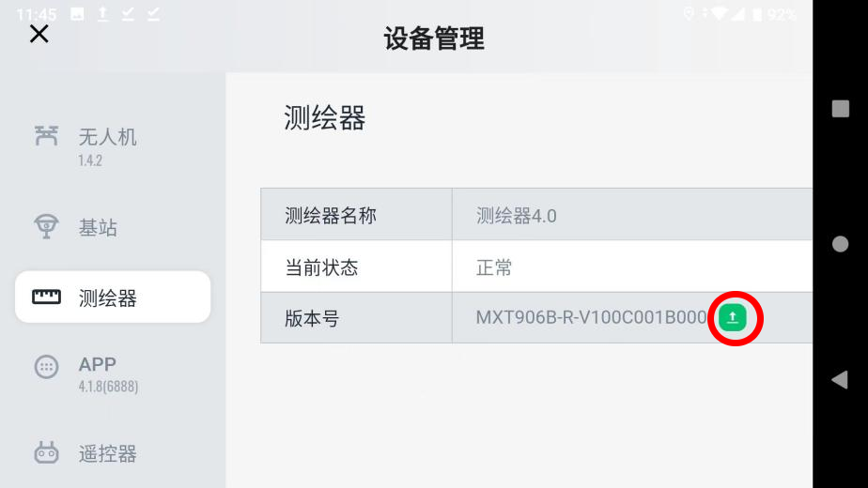Go to the 遥控器 tab
This screenshot has width=868, height=488.
107,454
